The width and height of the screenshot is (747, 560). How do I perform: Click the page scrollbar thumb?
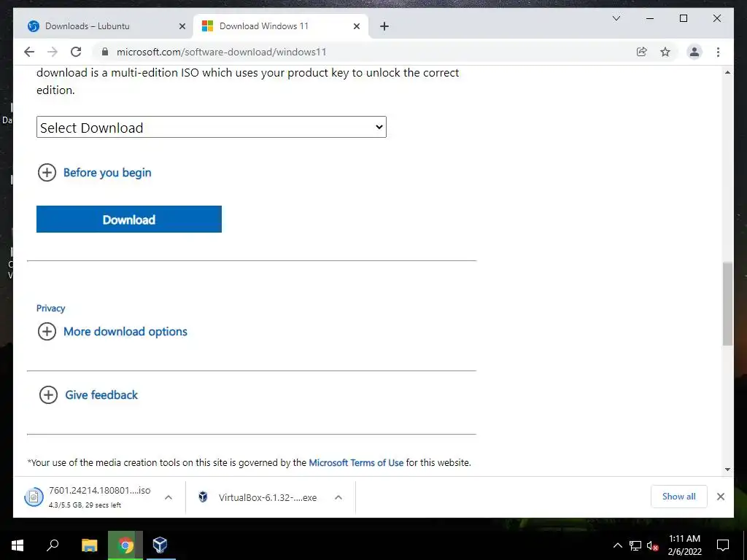click(x=727, y=303)
